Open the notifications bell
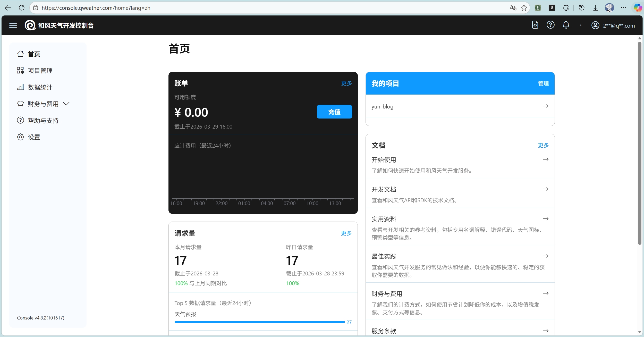The height and width of the screenshot is (337, 644). point(566,25)
